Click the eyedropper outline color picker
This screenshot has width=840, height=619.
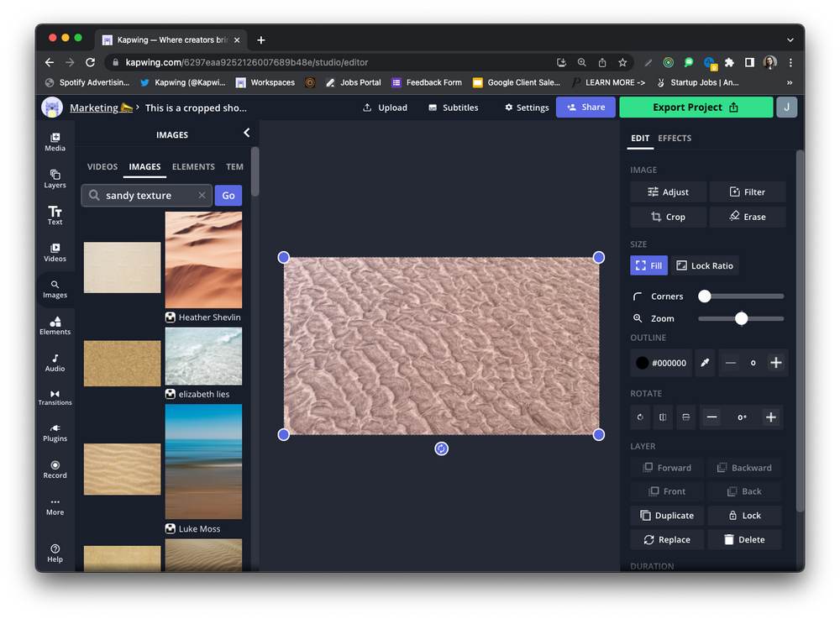click(706, 363)
